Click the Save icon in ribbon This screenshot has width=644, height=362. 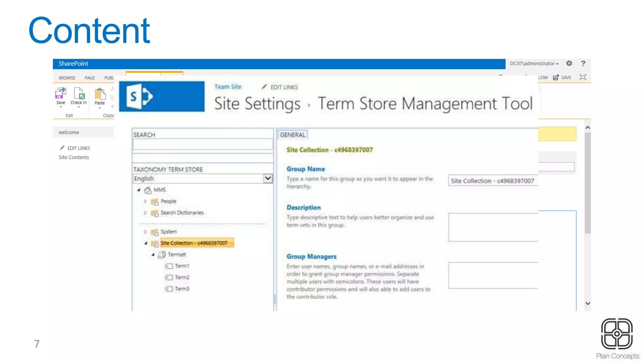[60, 94]
